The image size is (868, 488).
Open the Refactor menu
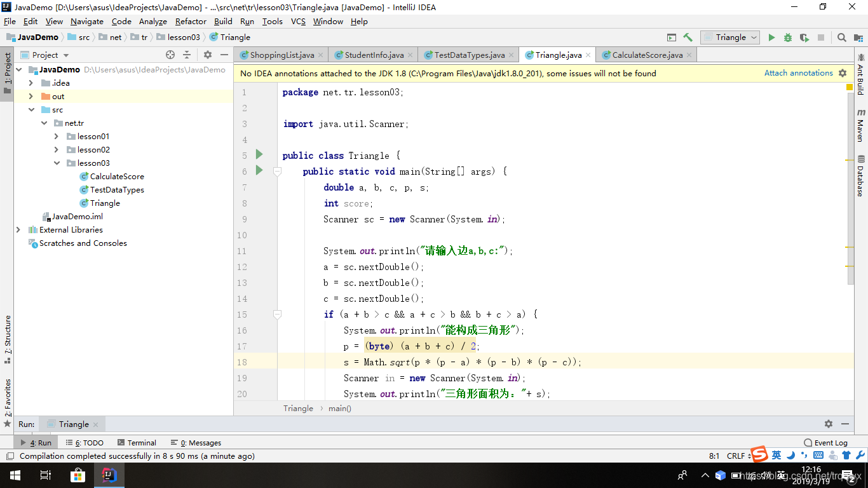(x=191, y=22)
